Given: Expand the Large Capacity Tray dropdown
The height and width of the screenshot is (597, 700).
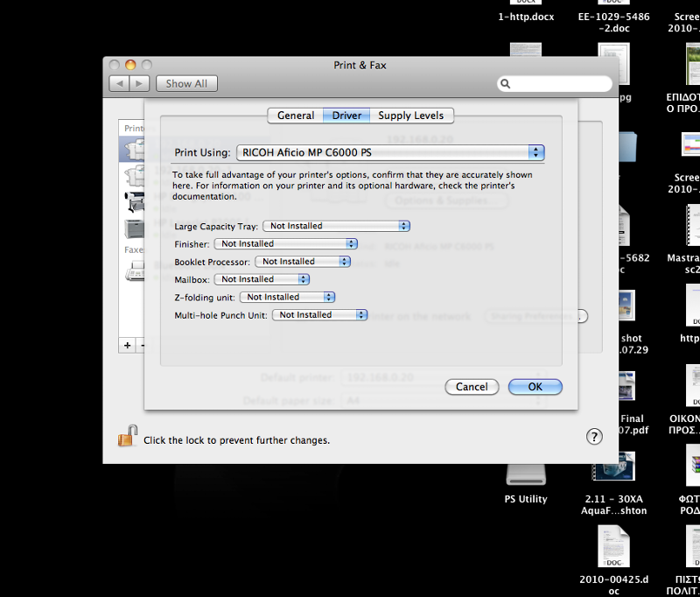Looking at the screenshot, I should 337,226.
